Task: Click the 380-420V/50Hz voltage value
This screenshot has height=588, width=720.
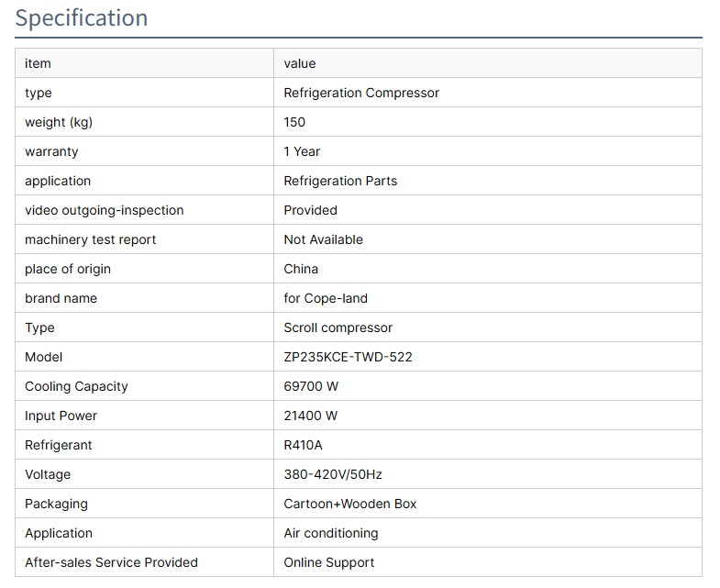Action: coord(333,474)
